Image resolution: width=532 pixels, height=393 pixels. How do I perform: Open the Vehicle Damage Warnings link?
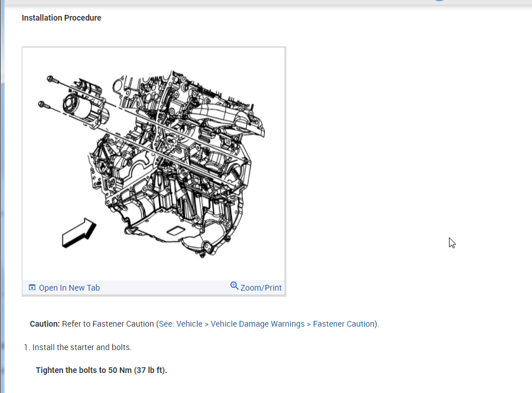[x=258, y=324]
